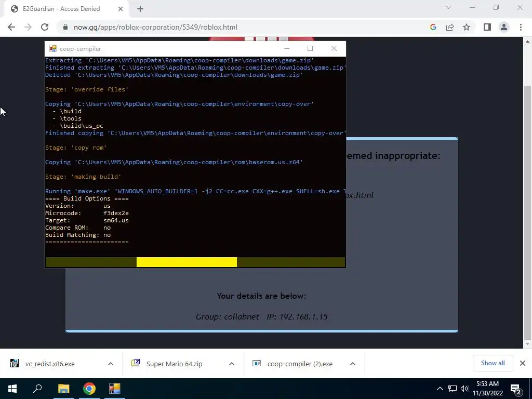
Task: Open the Windows Start menu
Action: [x=12, y=389]
